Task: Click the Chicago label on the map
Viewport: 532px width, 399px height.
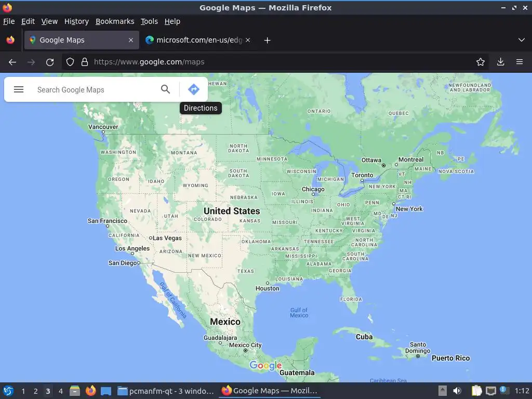Action: (313, 189)
